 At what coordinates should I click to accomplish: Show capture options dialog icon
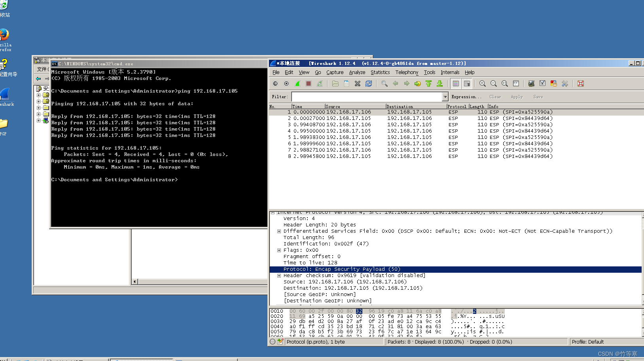pyautogui.click(x=286, y=84)
